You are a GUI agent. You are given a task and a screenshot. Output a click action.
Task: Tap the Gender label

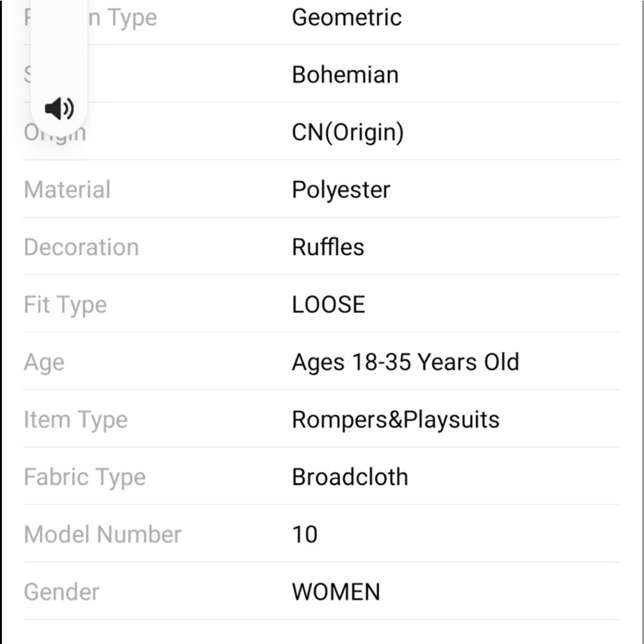pyautogui.click(x=62, y=592)
